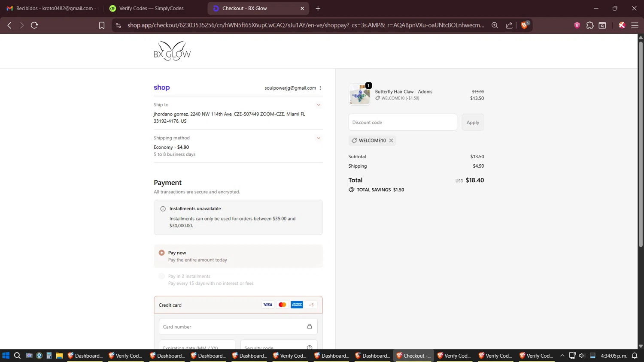Show the +5 more card brands
This screenshot has width=644, height=362.
point(311,305)
